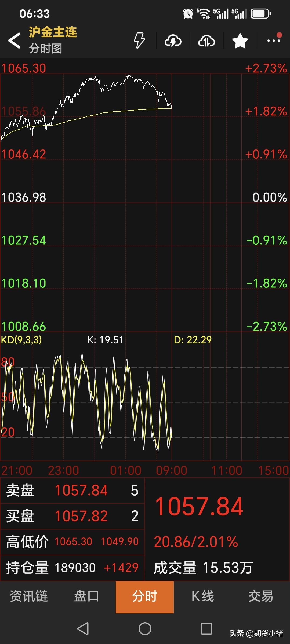Tap the low price 1049.90
The image size is (290, 644).
coord(120,541)
